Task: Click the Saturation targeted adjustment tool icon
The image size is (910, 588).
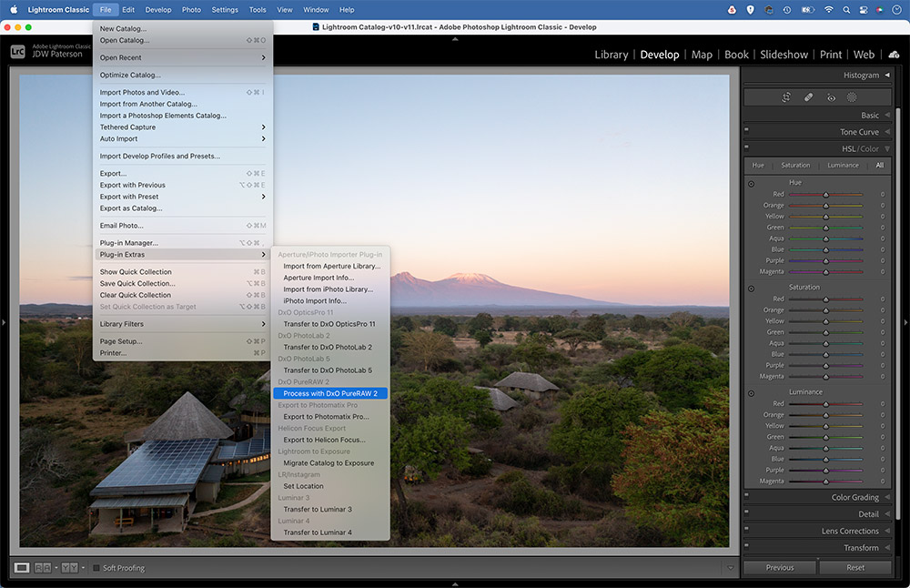Action: 751,289
